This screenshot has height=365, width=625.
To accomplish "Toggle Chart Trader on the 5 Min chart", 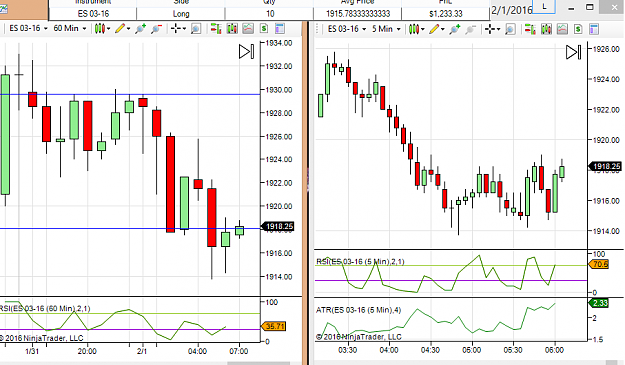I will (530, 29).
